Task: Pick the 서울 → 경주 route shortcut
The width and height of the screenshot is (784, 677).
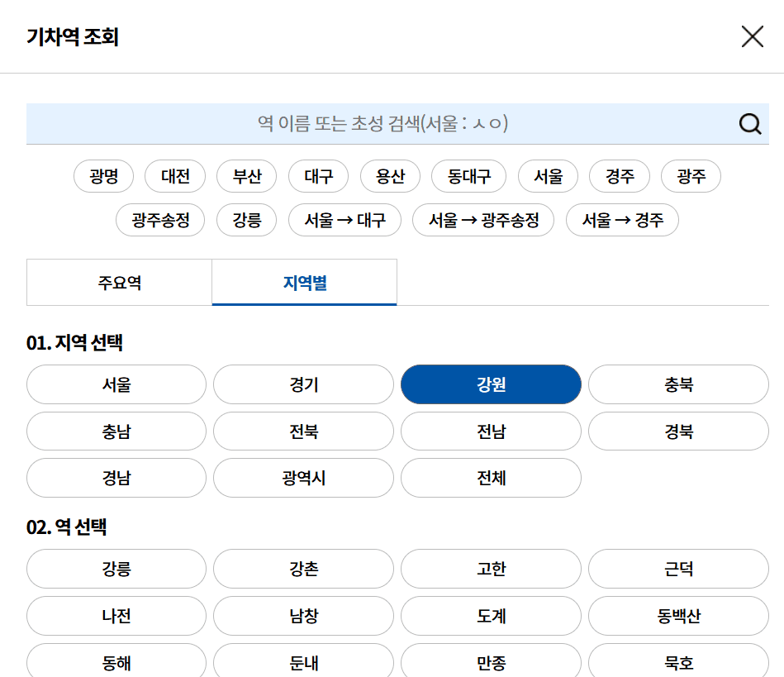Action: click(x=623, y=220)
